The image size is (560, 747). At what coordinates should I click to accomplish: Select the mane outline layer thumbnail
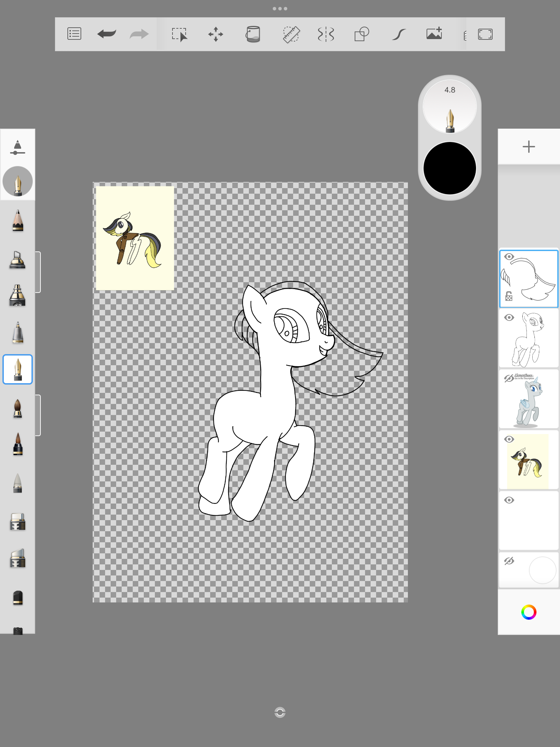(x=529, y=279)
